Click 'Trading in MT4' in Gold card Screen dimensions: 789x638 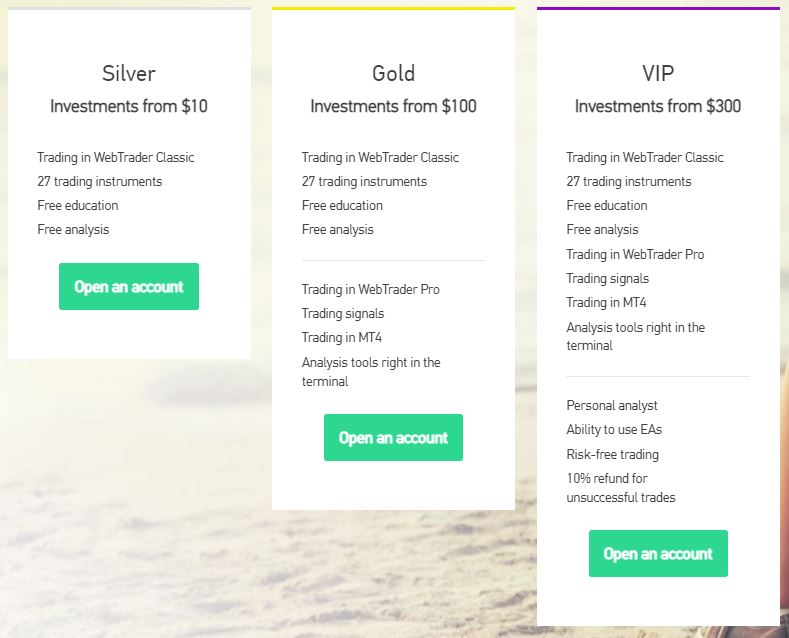342,337
